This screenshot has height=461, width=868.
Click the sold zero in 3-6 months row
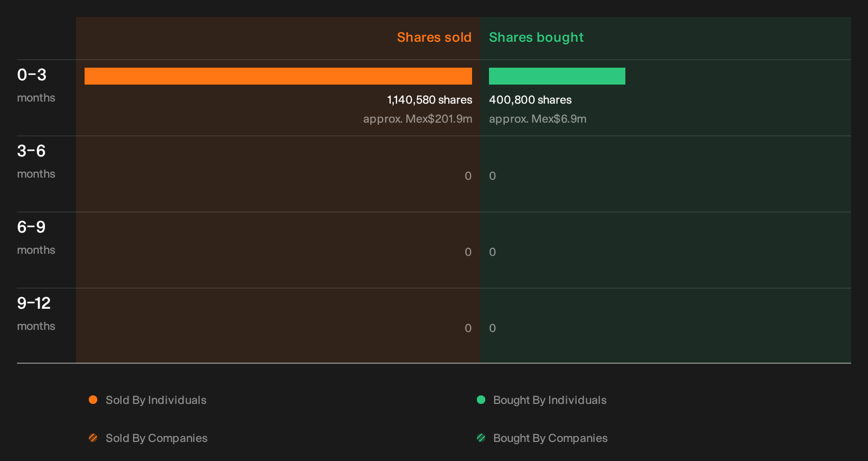[468, 176]
